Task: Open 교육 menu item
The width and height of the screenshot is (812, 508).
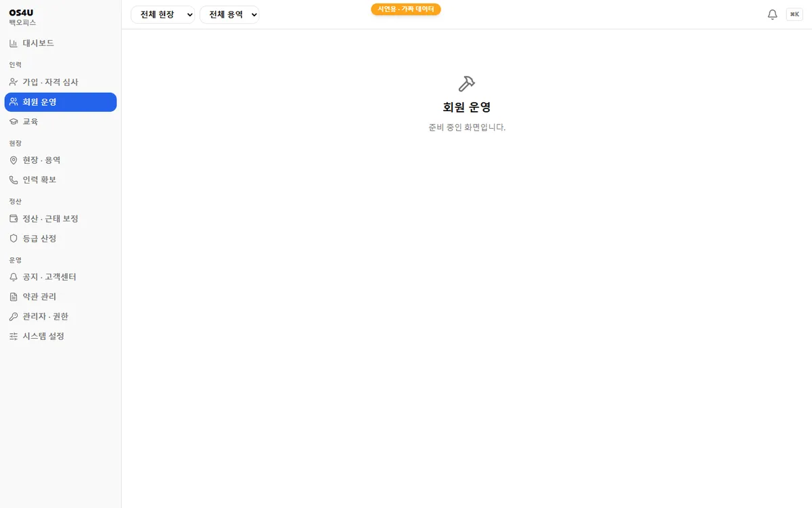Action: point(61,122)
